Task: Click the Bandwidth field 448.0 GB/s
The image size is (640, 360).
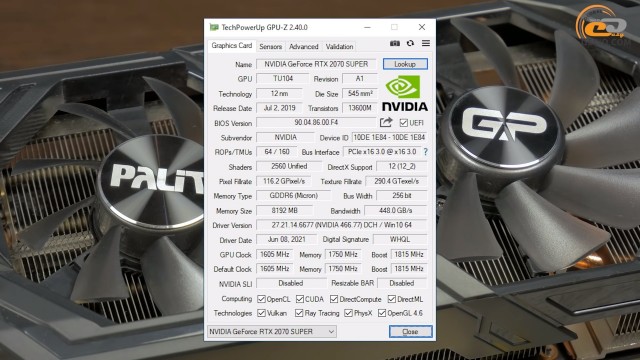Action: click(x=396, y=211)
